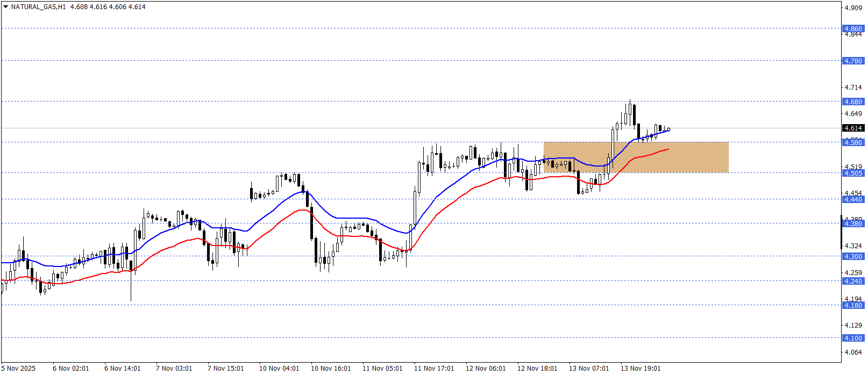Select the 4.860 price level label

pos(853,28)
